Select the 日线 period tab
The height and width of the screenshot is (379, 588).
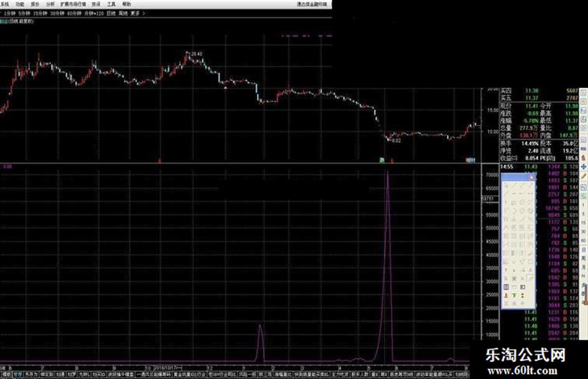coord(111,13)
